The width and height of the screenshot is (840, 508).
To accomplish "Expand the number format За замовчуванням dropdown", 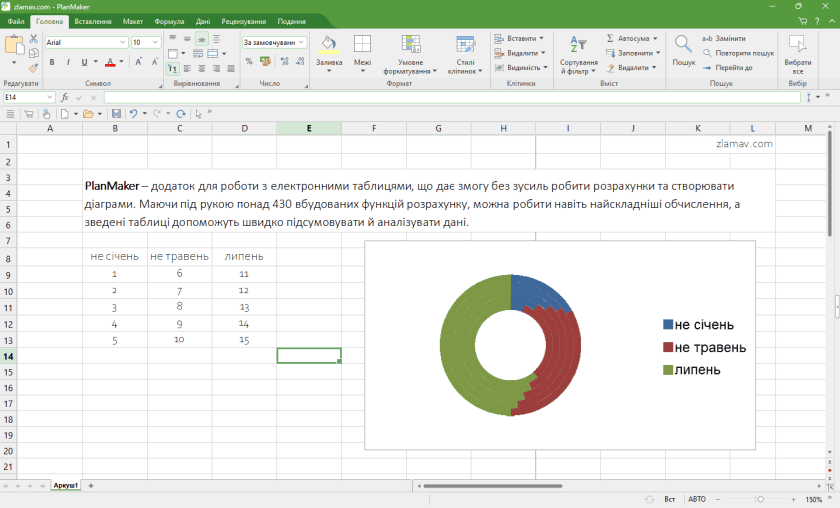I will [x=303, y=43].
